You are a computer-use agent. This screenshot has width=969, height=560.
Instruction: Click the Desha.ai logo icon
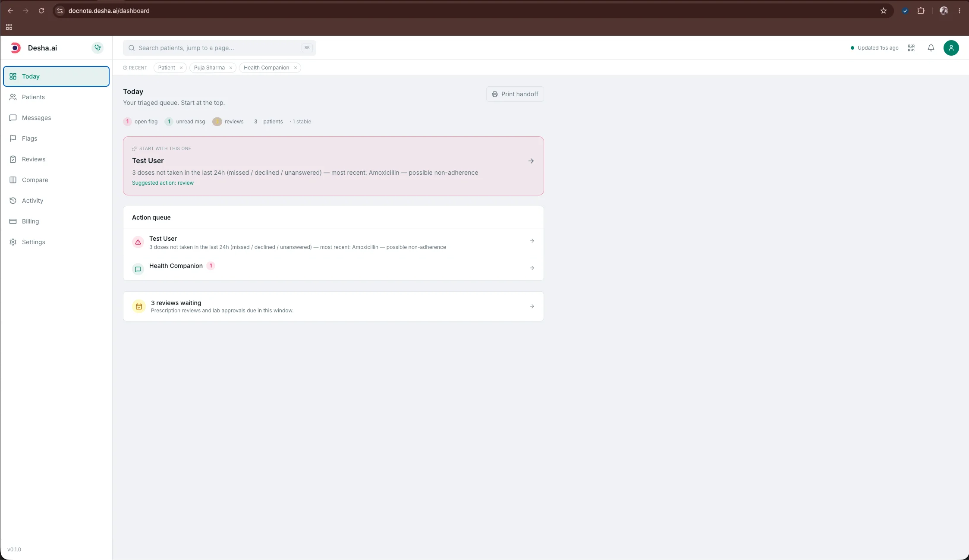[16, 48]
